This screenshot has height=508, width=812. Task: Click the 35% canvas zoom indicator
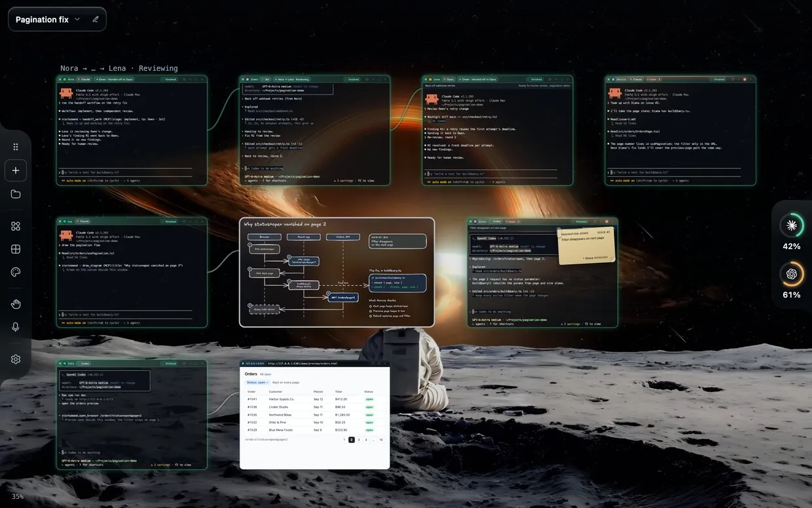pos(18,497)
